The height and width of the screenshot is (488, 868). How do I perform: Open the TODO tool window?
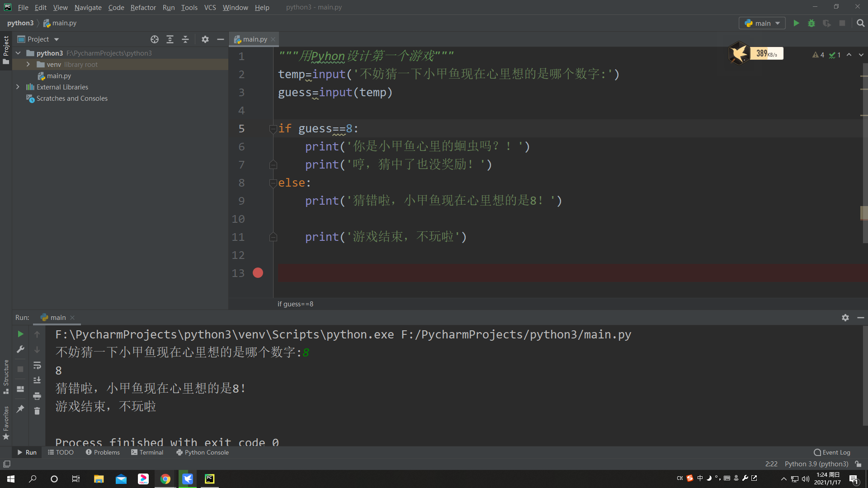[x=61, y=452]
